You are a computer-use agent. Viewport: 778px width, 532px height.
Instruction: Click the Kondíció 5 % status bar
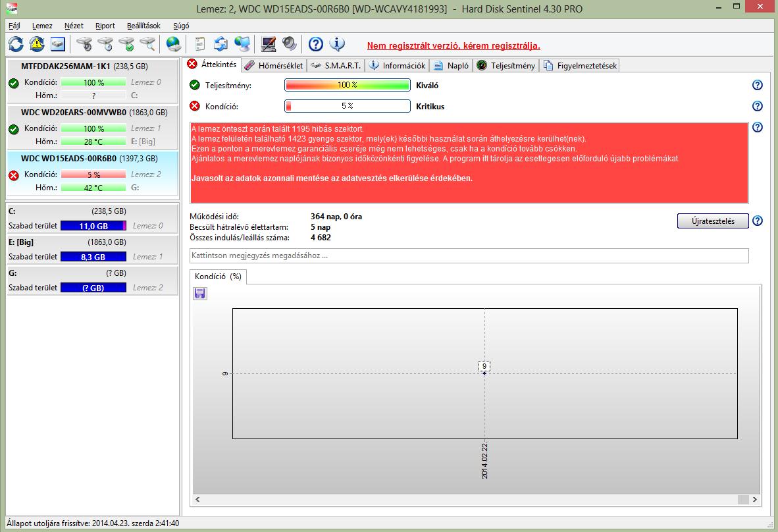pos(348,106)
